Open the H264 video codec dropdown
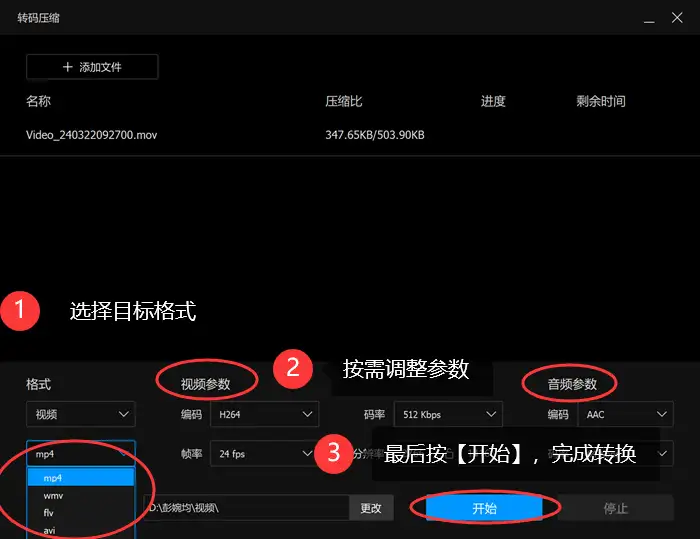The width and height of the screenshot is (700, 539). click(265, 414)
